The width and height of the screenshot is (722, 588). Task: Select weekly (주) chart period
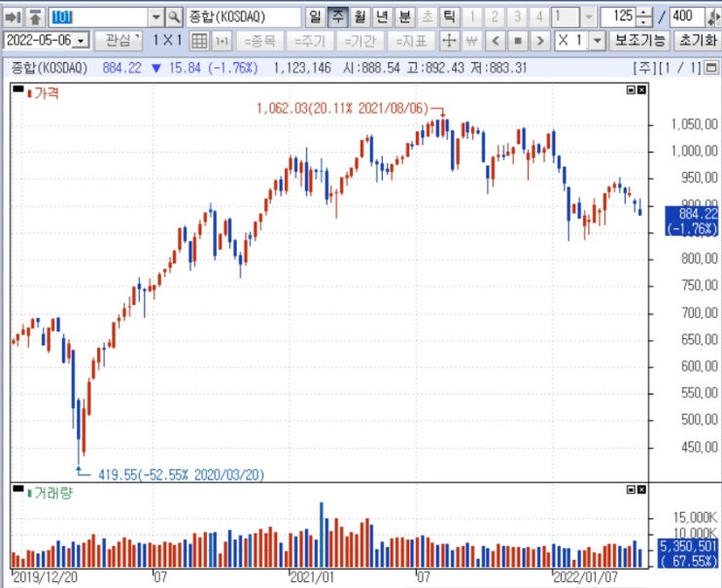click(337, 17)
